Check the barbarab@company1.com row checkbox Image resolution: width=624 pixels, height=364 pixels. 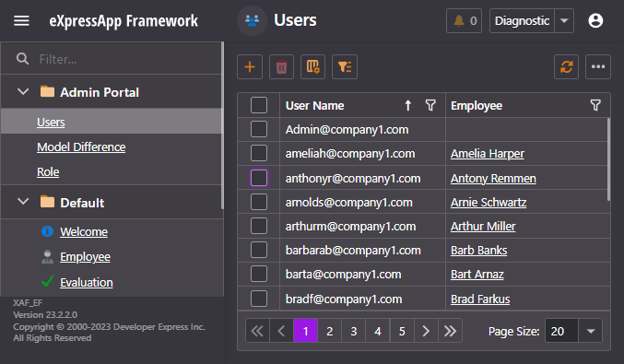tap(259, 250)
